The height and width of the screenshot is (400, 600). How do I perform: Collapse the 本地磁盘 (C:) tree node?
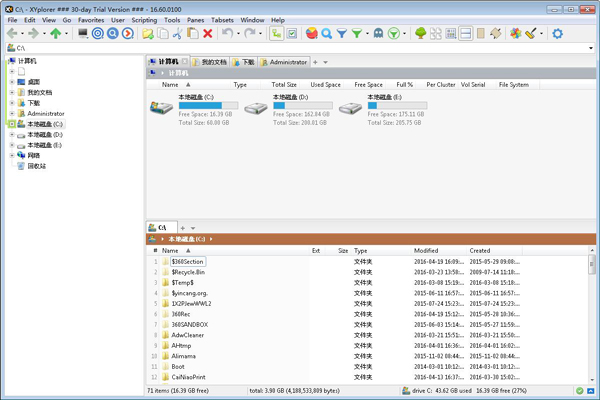tap(12, 124)
